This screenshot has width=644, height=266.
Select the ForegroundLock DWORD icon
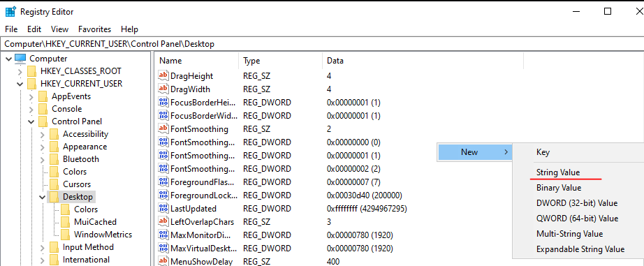pyautogui.click(x=163, y=195)
